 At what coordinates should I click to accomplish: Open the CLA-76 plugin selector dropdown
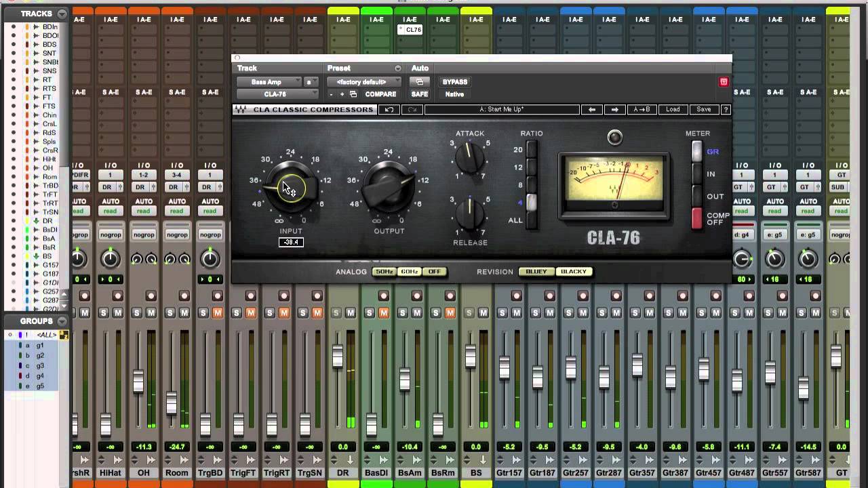pos(277,94)
